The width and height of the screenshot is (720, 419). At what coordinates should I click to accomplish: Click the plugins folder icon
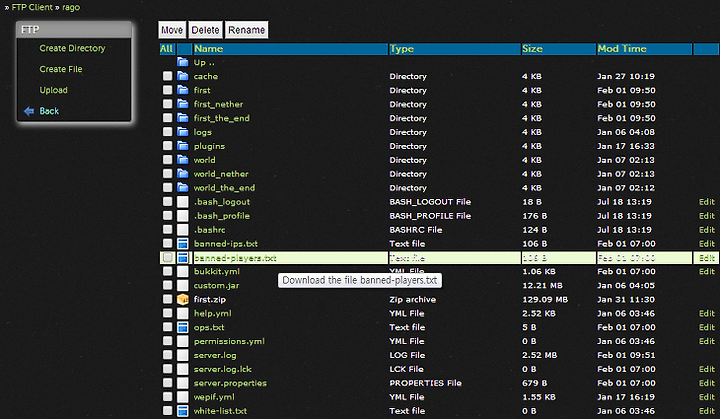[x=183, y=146]
